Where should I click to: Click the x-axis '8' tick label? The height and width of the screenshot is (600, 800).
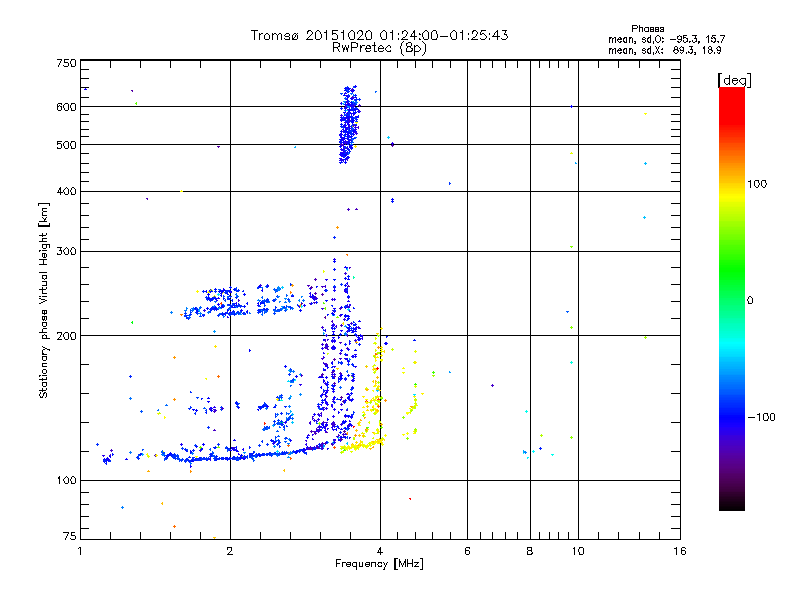coord(530,551)
